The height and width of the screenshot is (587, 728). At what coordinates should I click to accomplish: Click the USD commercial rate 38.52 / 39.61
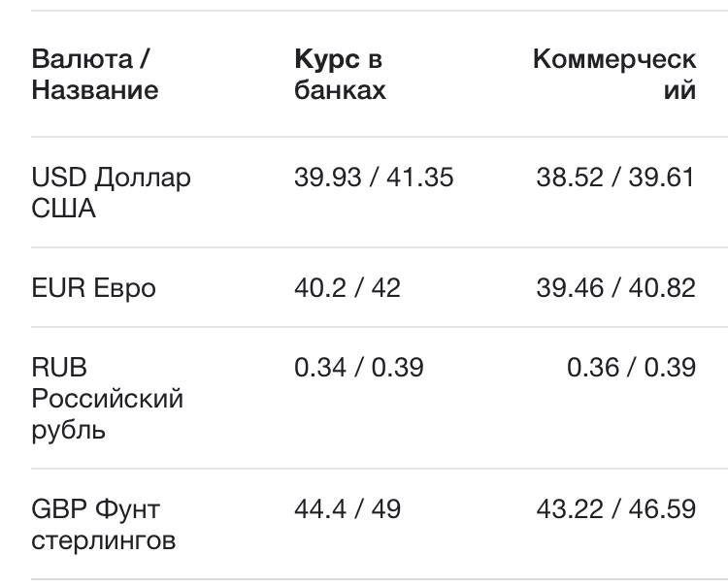pos(615,178)
